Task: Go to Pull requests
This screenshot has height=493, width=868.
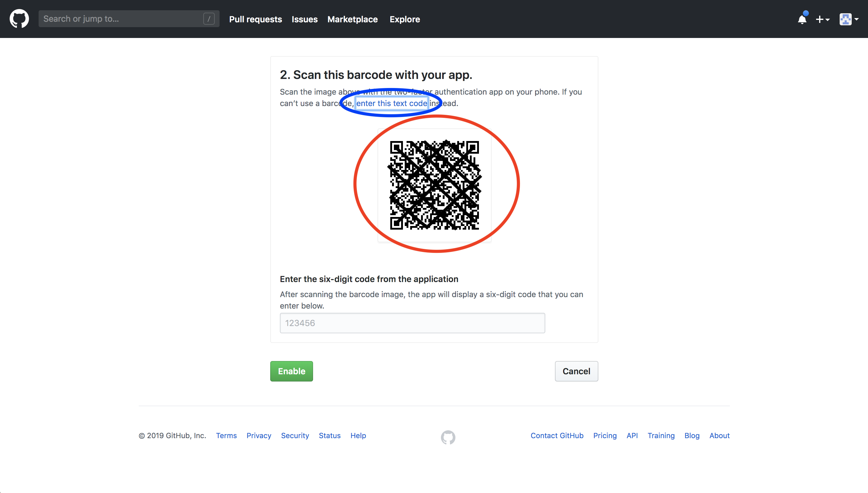Action: coord(255,19)
